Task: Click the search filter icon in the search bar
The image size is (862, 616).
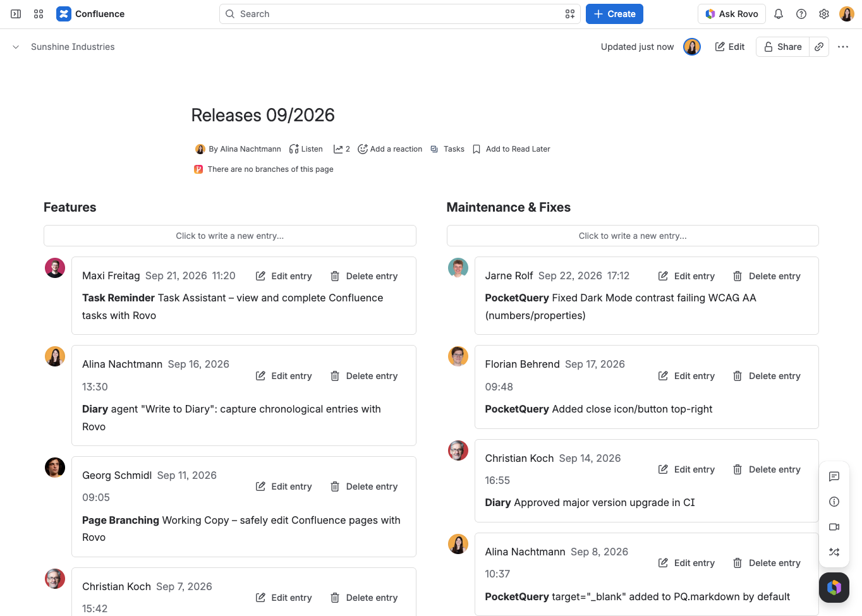Action: [x=570, y=14]
